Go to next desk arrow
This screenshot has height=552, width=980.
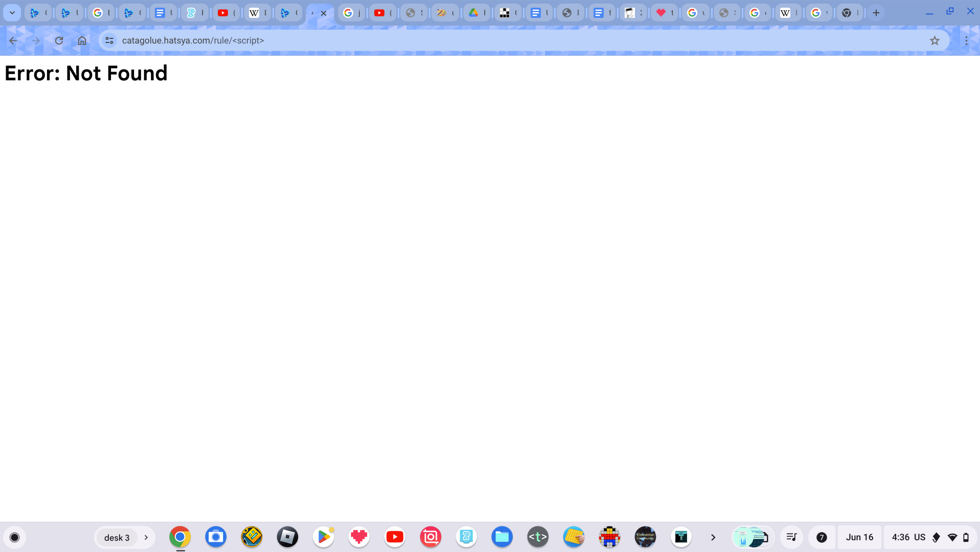[146, 538]
